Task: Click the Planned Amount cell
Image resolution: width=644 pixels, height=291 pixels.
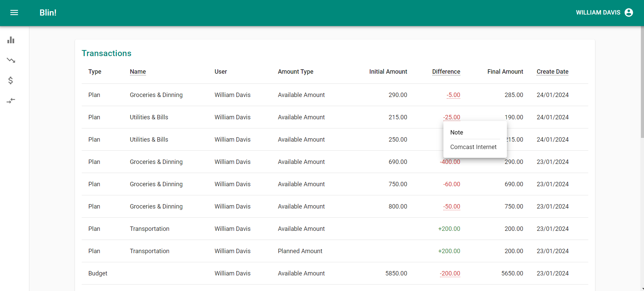Action: point(300,251)
